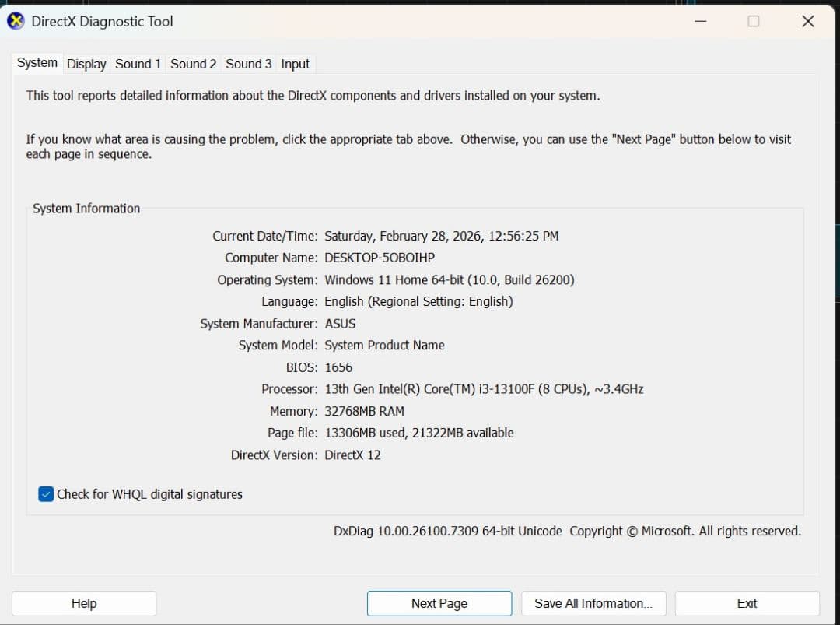Click the Language value English
Viewport: 840px width, 625px height.
pyautogui.click(x=419, y=301)
